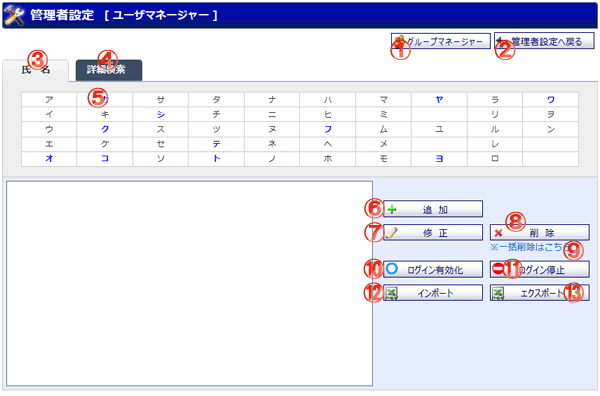The height and width of the screenshot is (396, 600).
Task: Click the Excel icon on エクスポート button
Action: [x=498, y=293]
